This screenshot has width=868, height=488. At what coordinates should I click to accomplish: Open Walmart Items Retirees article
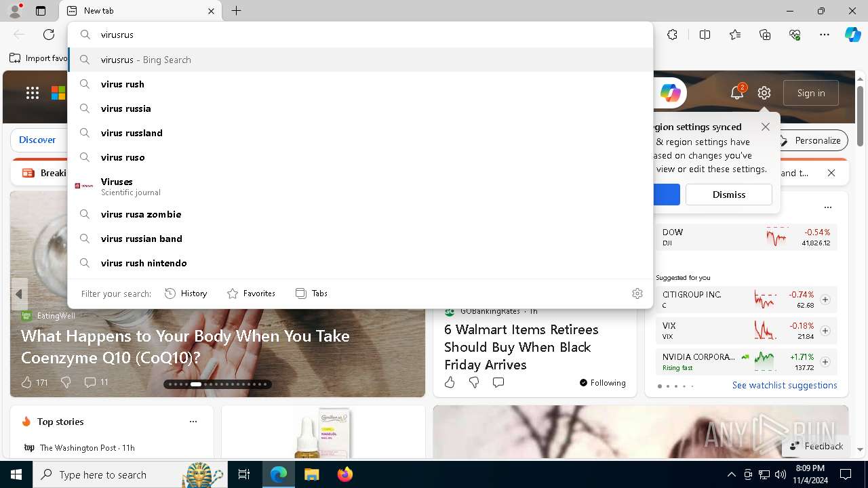click(521, 347)
